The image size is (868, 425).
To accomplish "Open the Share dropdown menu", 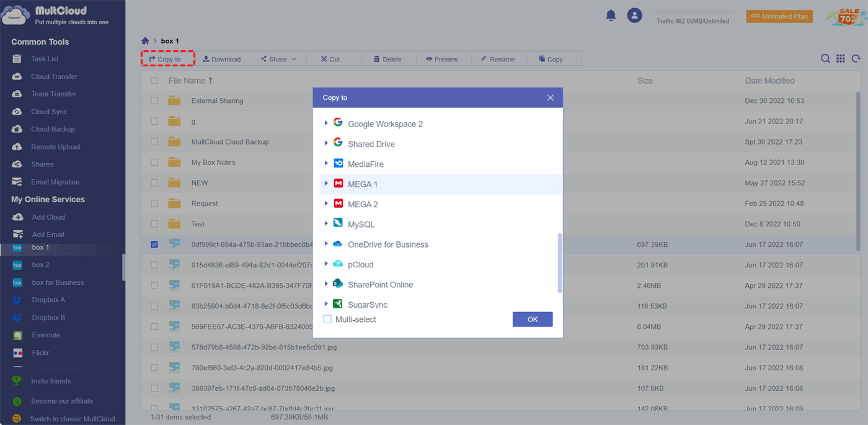I will click(278, 59).
